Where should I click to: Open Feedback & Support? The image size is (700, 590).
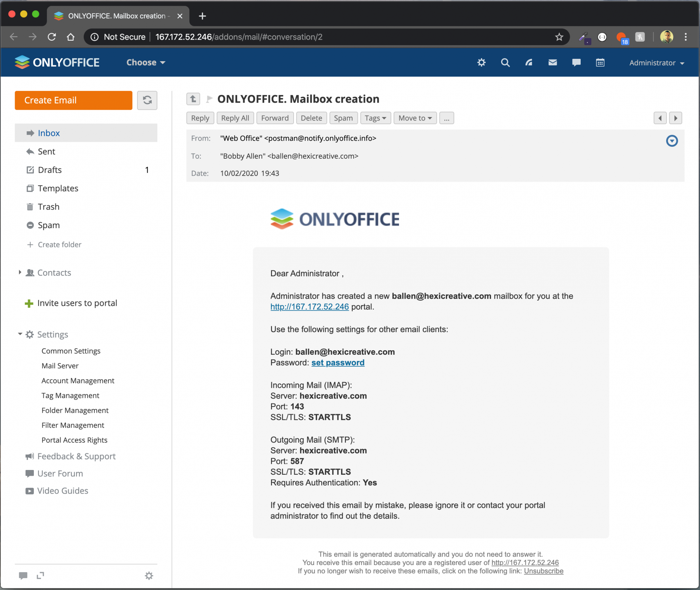pos(71,456)
